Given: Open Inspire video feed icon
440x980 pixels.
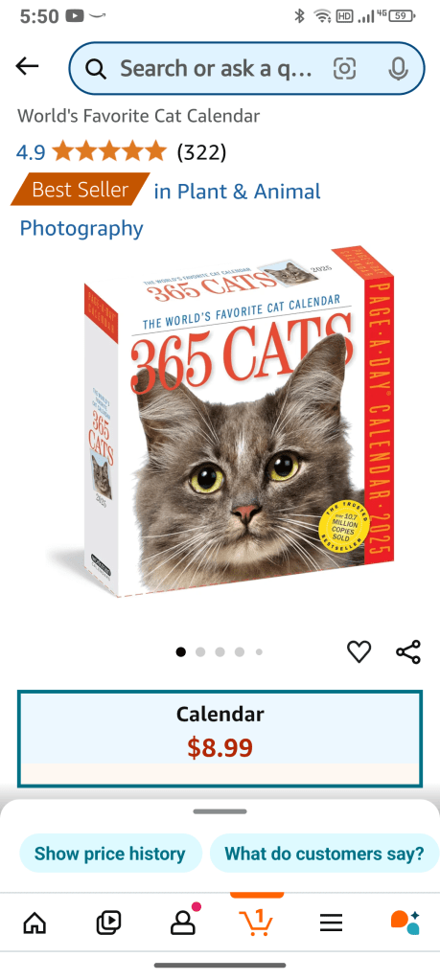Looking at the screenshot, I should pos(108,922).
